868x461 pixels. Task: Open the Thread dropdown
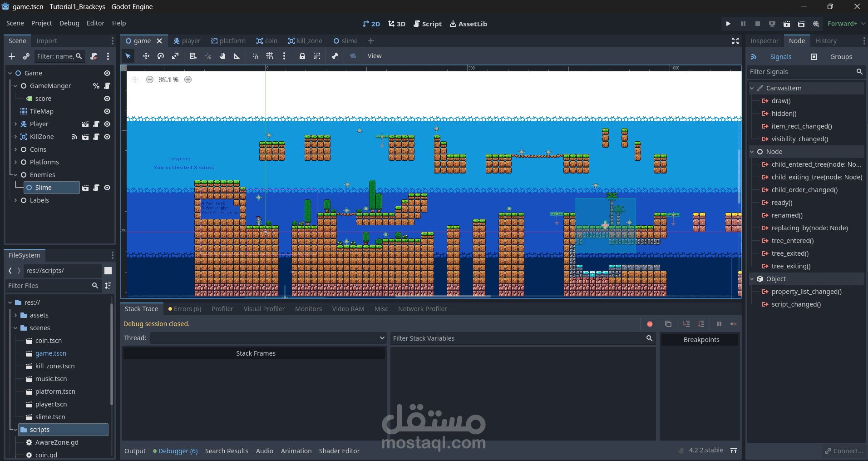pos(268,338)
